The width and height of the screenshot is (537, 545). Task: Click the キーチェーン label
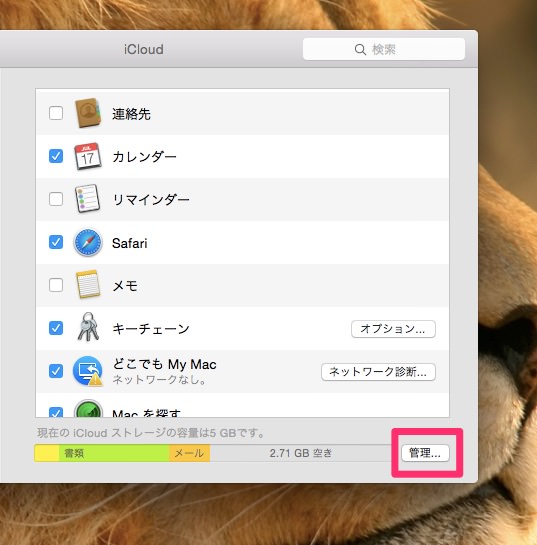(151, 329)
